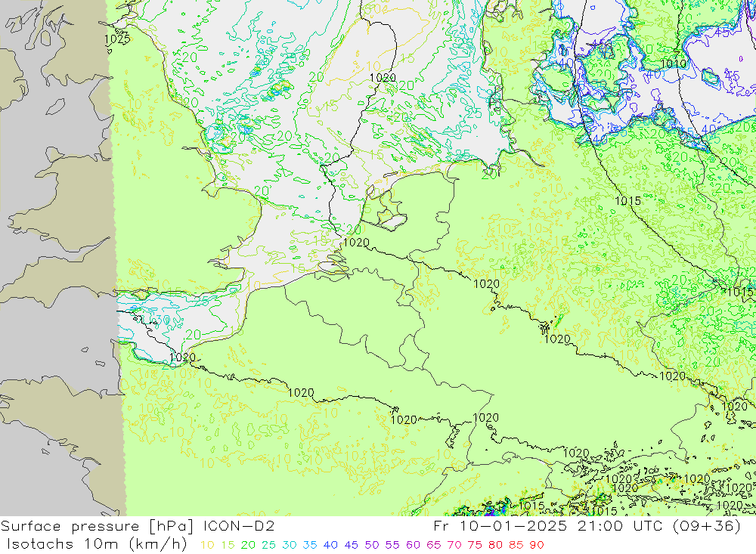Select the blue 40 isotach legend value
The width and height of the screenshot is (756, 554).
330,545
